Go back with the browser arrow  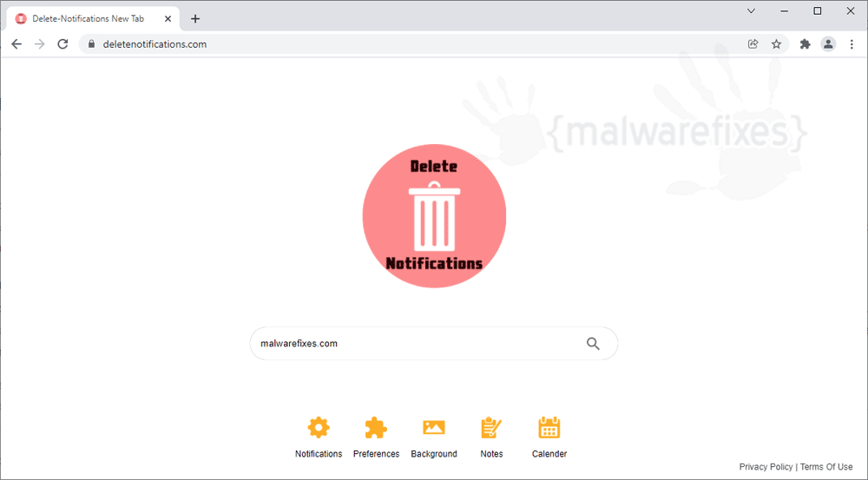tap(16, 44)
